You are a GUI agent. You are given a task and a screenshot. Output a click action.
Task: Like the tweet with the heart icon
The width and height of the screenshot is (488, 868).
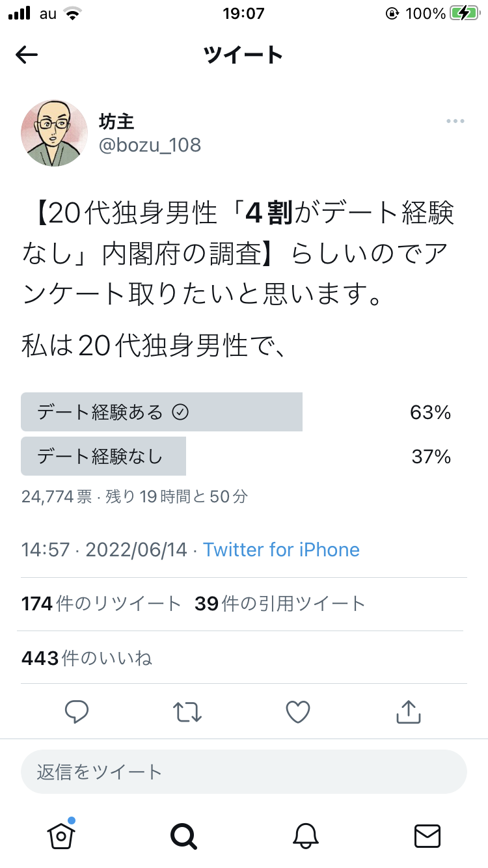pos(298,712)
